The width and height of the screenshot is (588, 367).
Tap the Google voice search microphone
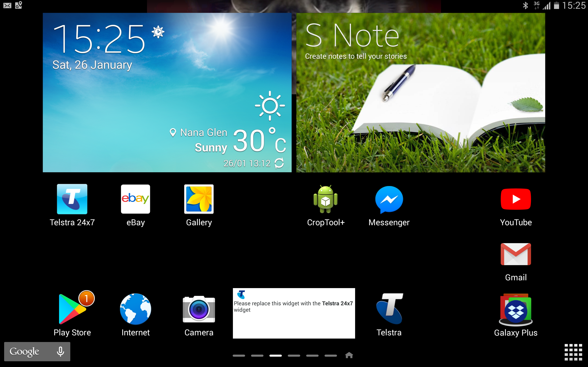(60, 351)
